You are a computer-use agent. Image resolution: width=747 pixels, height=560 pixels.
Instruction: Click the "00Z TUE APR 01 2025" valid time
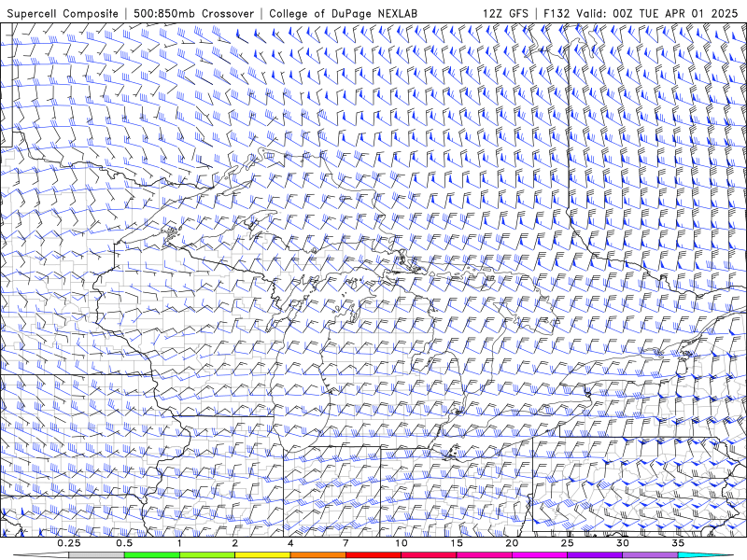[x=675, y=14]
